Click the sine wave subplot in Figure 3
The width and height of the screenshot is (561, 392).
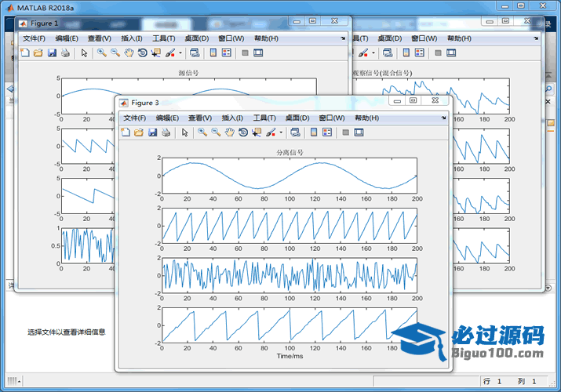(289, 176)
